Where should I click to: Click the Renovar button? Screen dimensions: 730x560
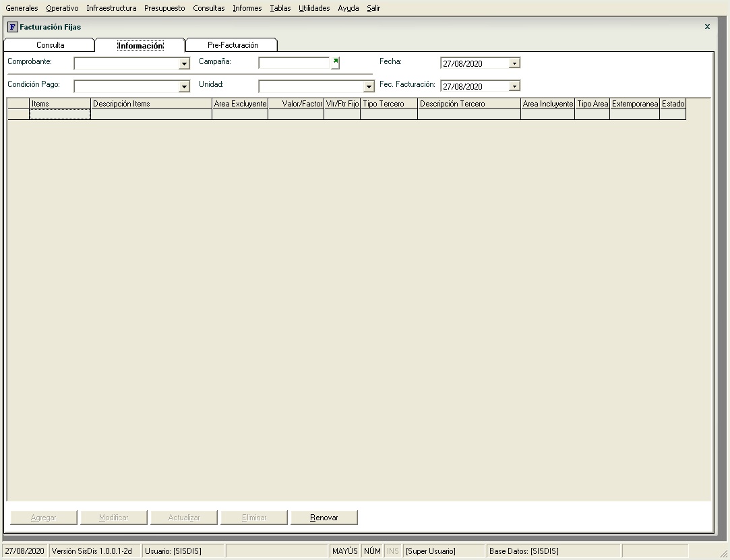(324, 518)
